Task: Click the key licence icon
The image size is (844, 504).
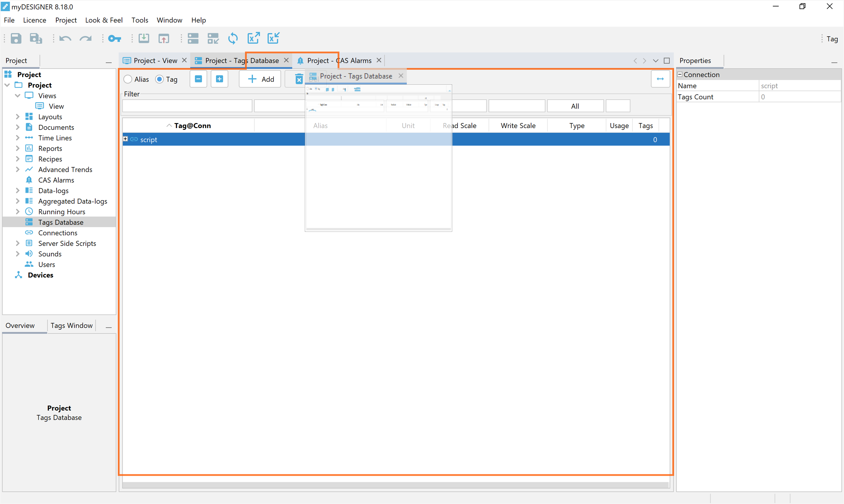Action: point(115,38)
